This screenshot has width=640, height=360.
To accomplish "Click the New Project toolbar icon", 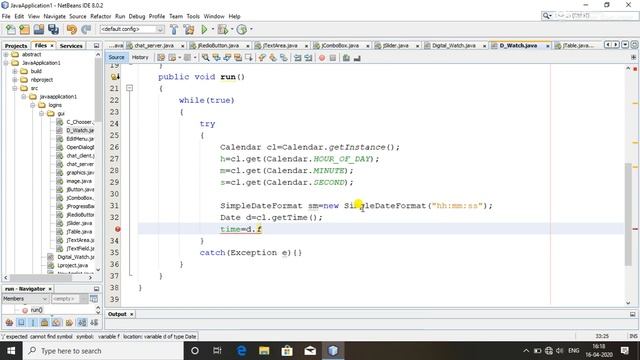I will [24, 29].
